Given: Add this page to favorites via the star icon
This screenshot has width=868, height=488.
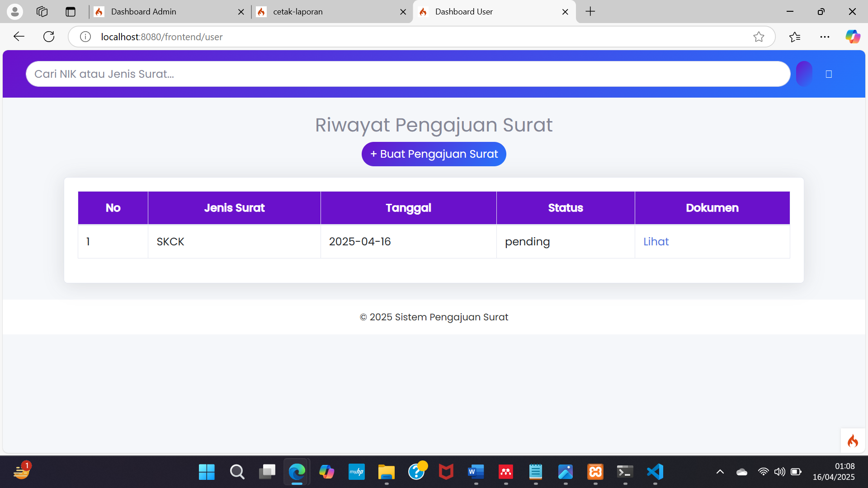Looking at the screenshot, I should coord(759,37).
